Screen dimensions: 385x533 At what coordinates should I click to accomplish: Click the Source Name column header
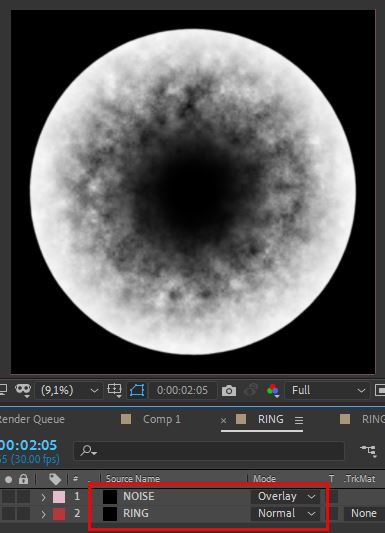pyautogui.click(x=133, y=479)
